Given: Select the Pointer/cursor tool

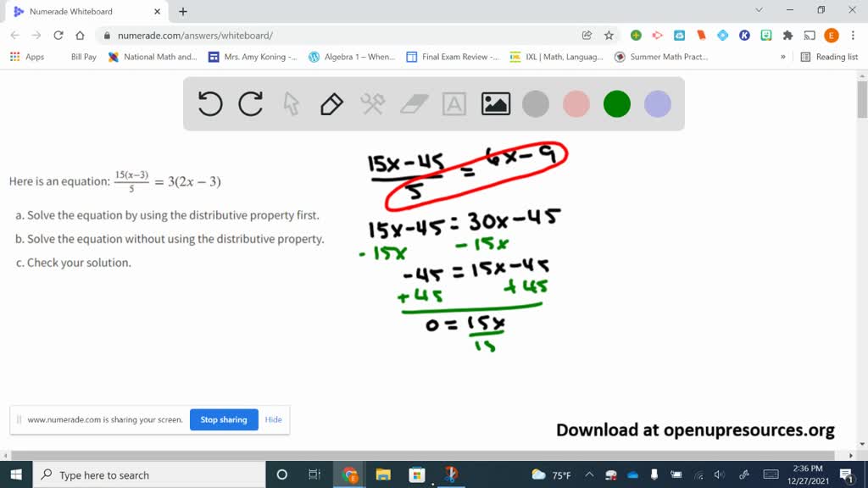Looking at the screenshot, I should [290, 103].
